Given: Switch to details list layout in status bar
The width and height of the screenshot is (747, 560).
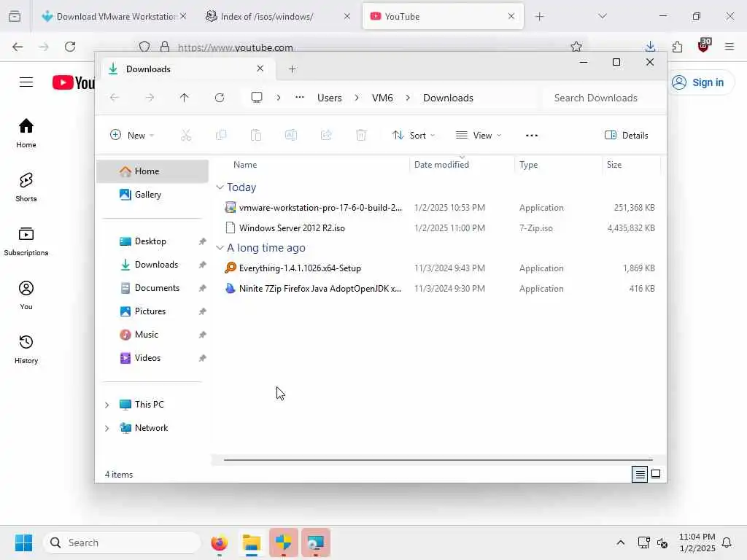Looking at the screenshot, I should pos(640,474).
